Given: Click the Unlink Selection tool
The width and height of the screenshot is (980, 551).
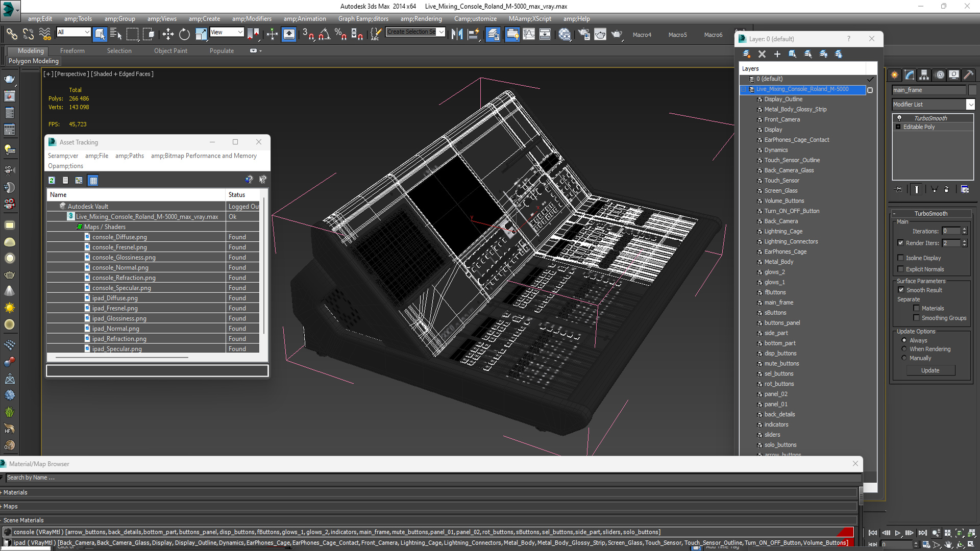Looking at the screenshot, I should tap(29, 34).
